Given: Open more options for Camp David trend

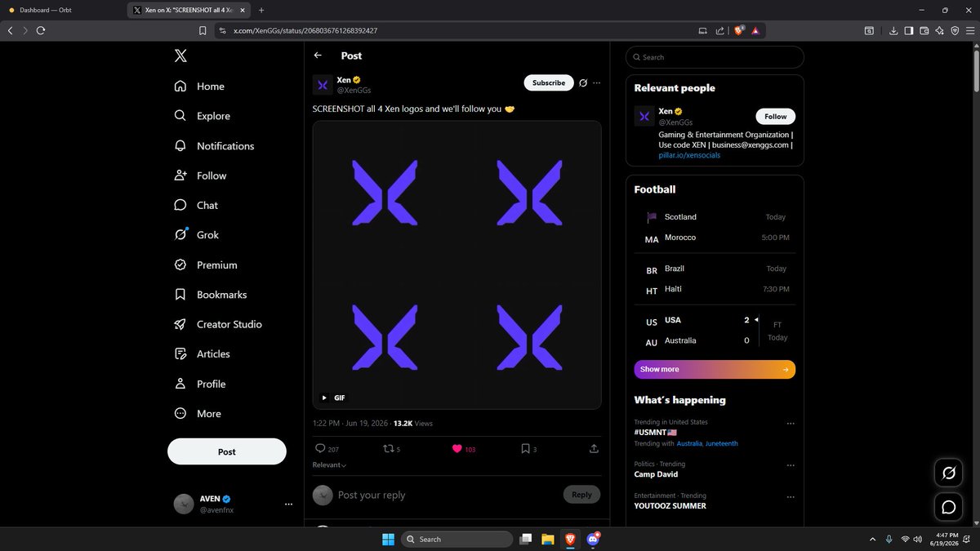Looking at the screenshot, I should (x=790, y=465).
